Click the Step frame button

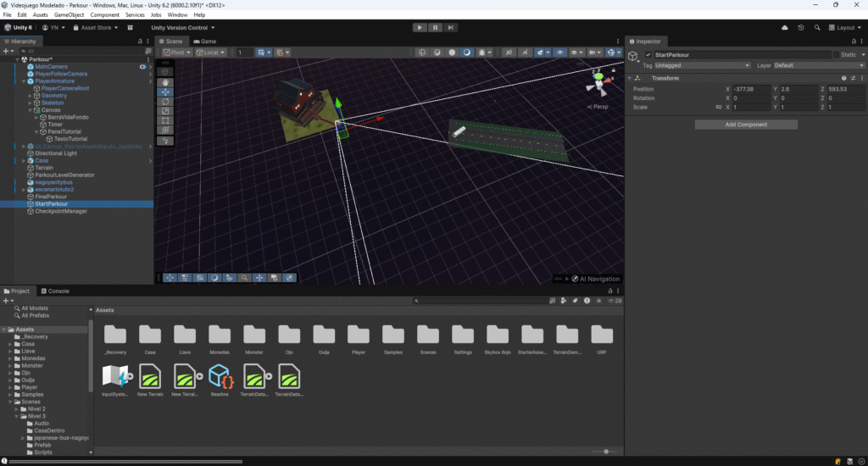(452, 27)
